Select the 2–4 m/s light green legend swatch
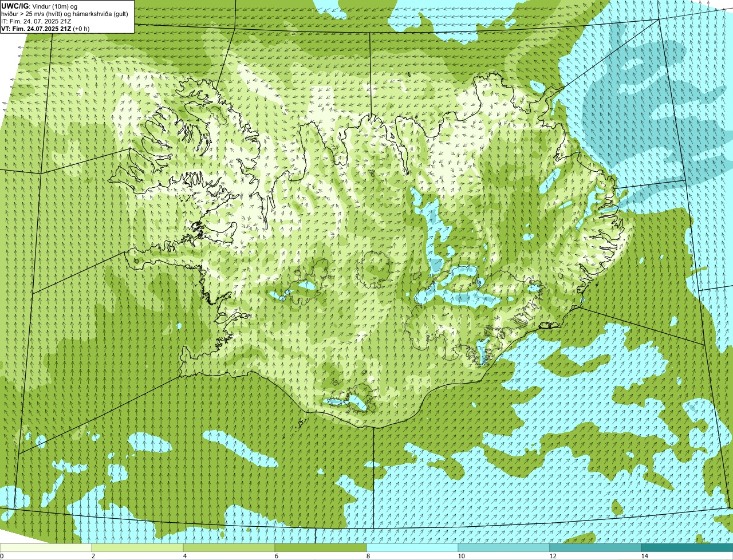The width and height of the screenshot is (733, 560). (137, 547)
